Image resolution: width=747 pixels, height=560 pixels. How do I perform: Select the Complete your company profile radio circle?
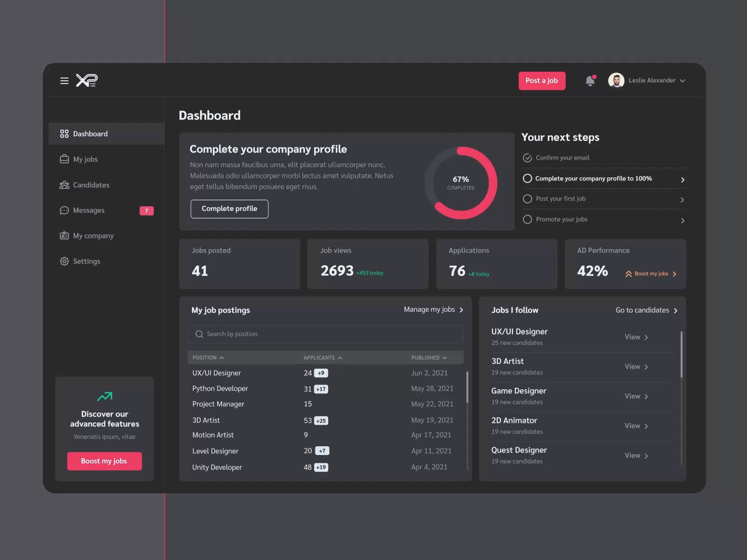tap(528, 178)
